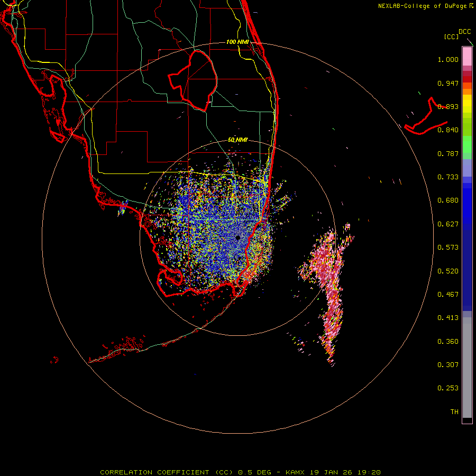The height and width of the screenshot is (476, 476).
Task: Select the 0.627 scale value
Action: click(448, 224)
